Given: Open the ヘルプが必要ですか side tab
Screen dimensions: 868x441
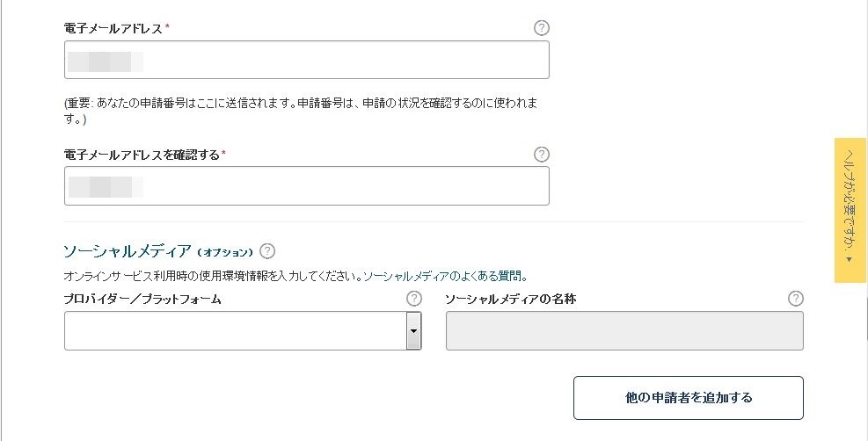Looking at the screenshot, I should [x=850, y=210].
